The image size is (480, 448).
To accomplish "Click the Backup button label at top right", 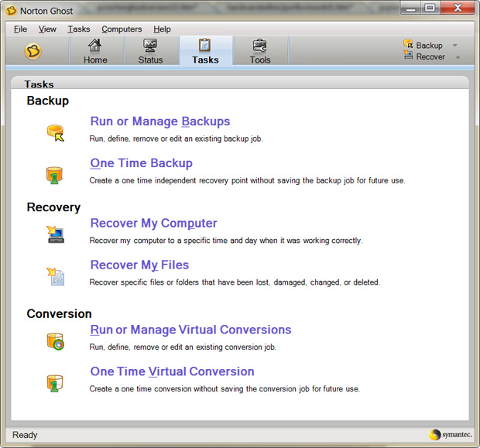I will click(429, 46).
